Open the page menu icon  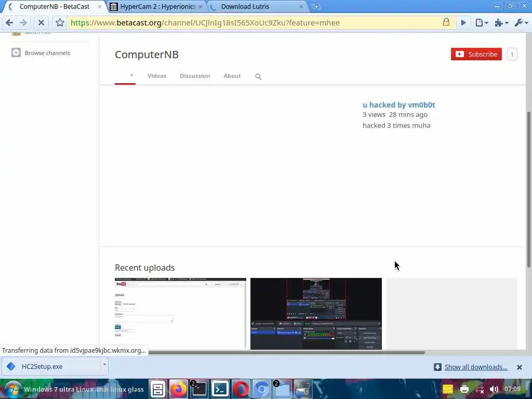point(482,23)
